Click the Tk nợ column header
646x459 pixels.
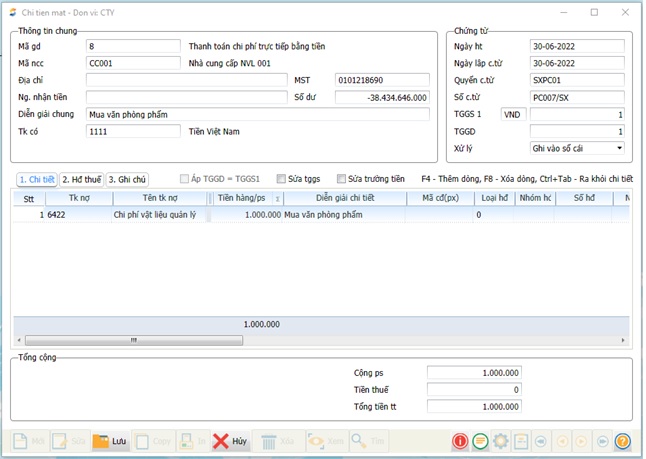tap(78, 198)
